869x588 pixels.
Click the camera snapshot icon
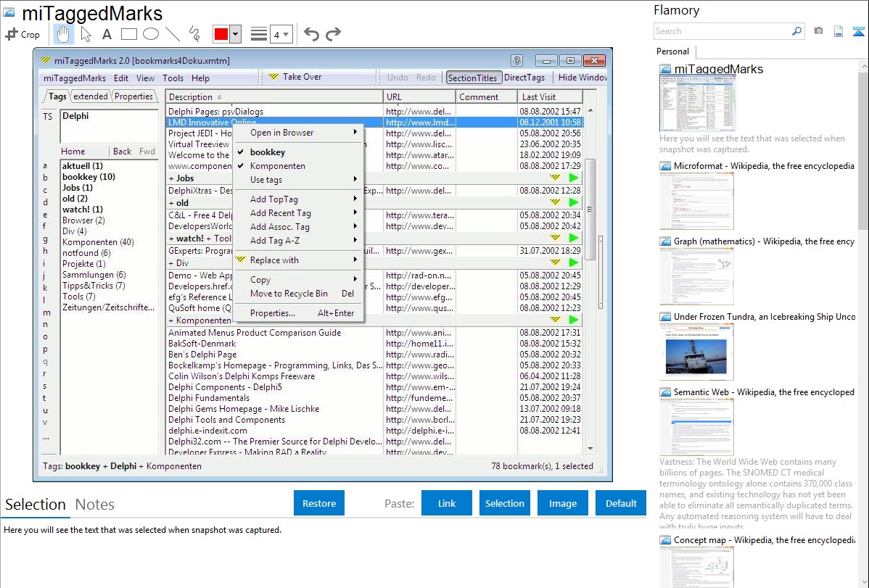click(x=818, y=31)
